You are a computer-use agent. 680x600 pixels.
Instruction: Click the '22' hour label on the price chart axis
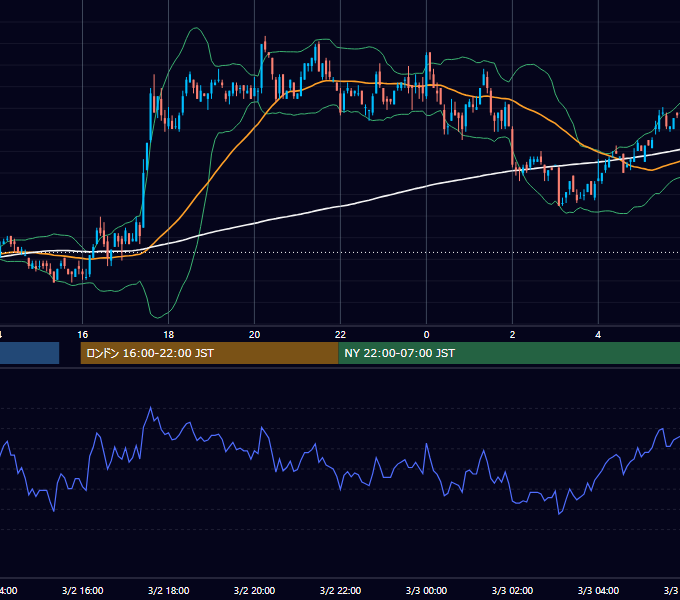click(340, 335)
